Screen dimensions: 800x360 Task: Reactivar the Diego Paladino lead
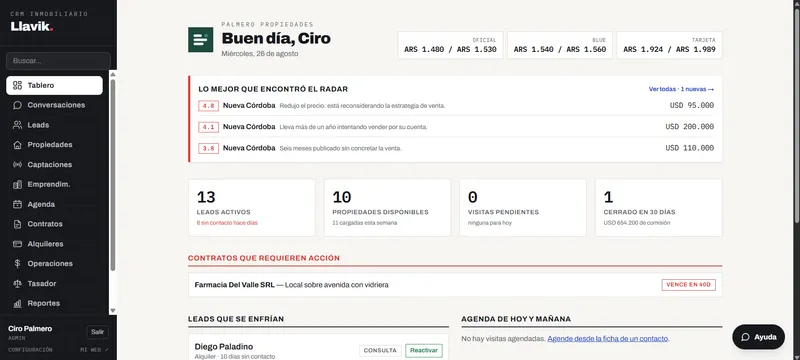pos(424,350)
